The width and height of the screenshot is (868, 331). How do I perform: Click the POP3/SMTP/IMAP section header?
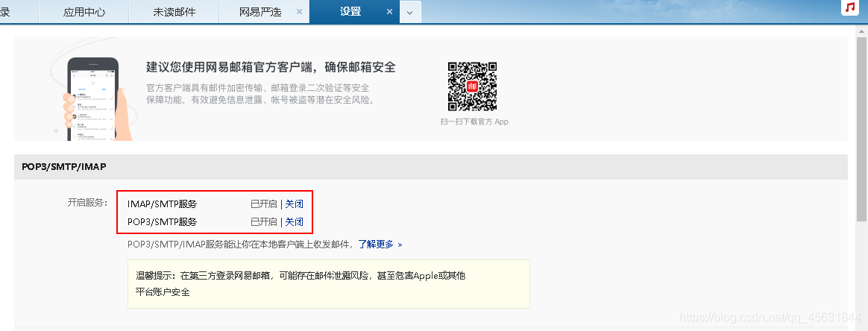coord(431,166)
